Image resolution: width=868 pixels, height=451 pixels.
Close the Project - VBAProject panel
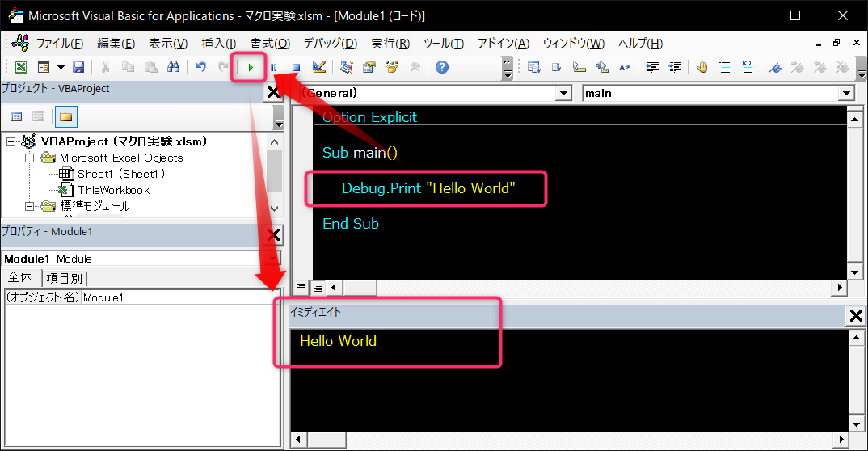(273, 92)
